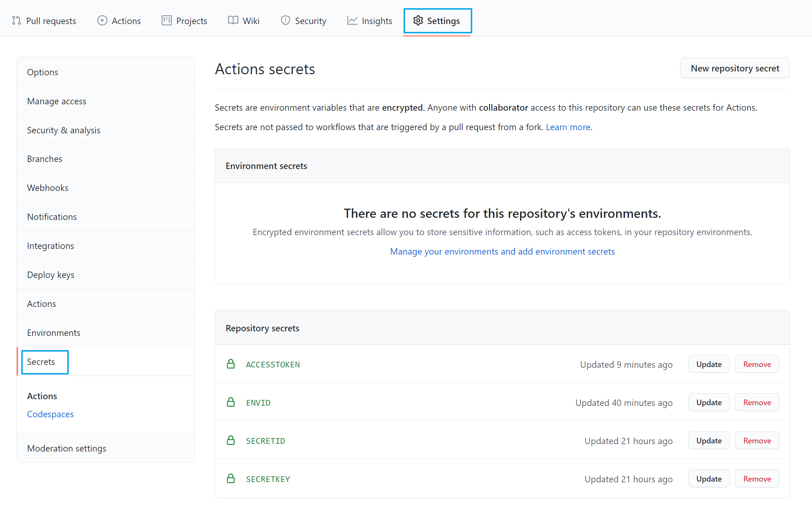Open Manage your environments and add secrets link

click(x=502, y=251)
